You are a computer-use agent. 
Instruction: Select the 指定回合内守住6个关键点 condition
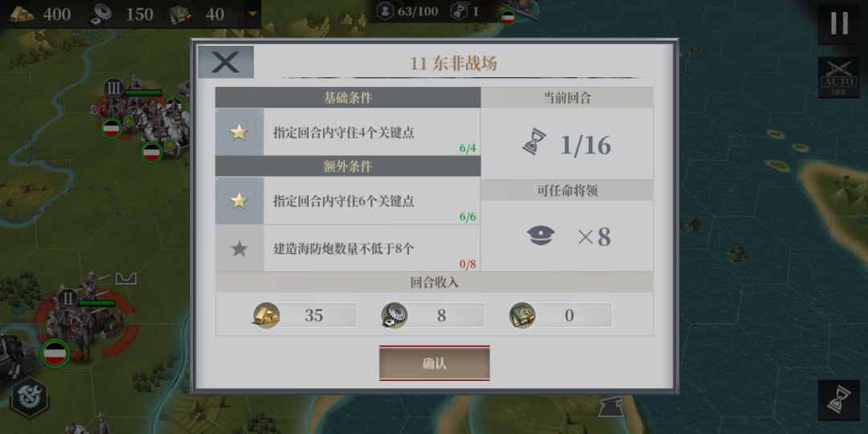tap(348, 200)
